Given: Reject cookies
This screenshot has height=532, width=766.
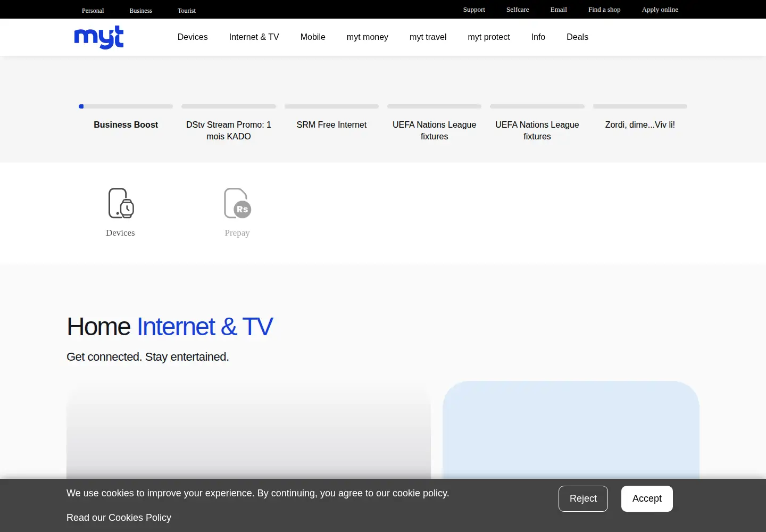Looking at the screenshot, I should [583, 498].
